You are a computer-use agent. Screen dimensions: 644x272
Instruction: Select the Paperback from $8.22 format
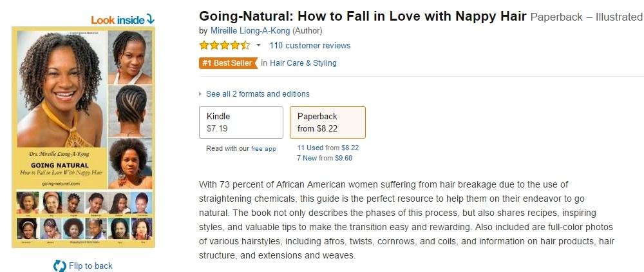(x=327, y=122)
